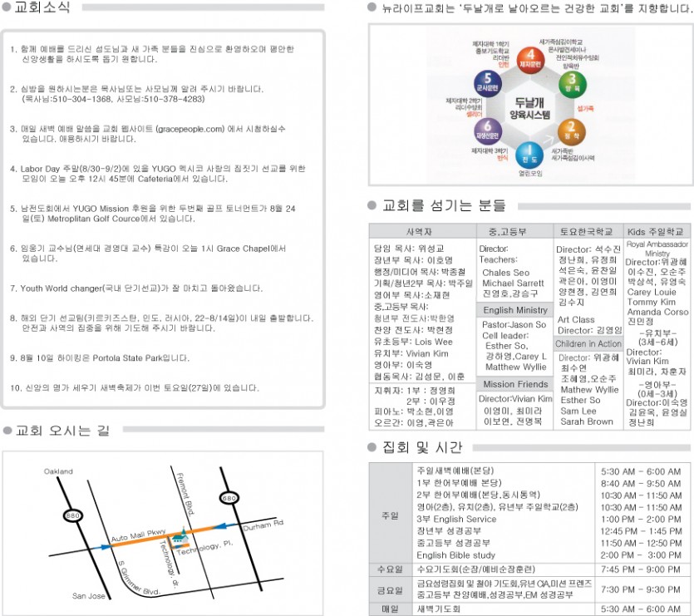Select the 금요일 day cell in the schedule
This screenshot has width=694, height=616.
[x=391, y=590]
